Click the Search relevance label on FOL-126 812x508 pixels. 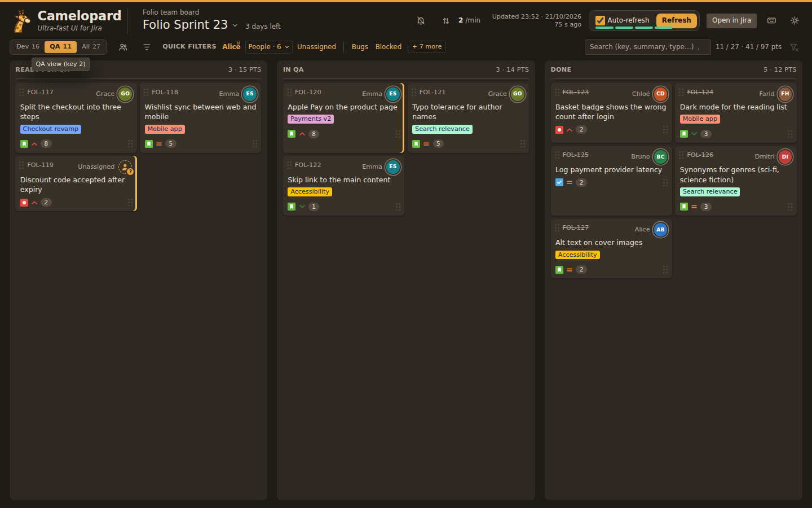[x=710, y=192]
